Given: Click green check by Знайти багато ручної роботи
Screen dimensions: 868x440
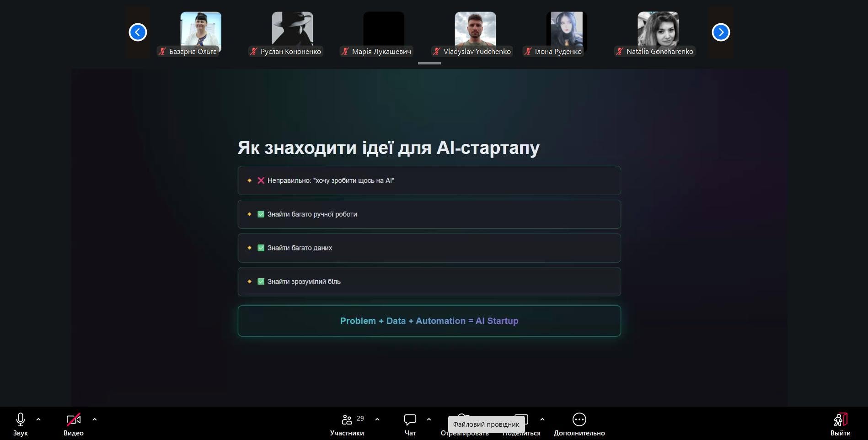Looking at the screenshot, I should [x=261, y=214].
